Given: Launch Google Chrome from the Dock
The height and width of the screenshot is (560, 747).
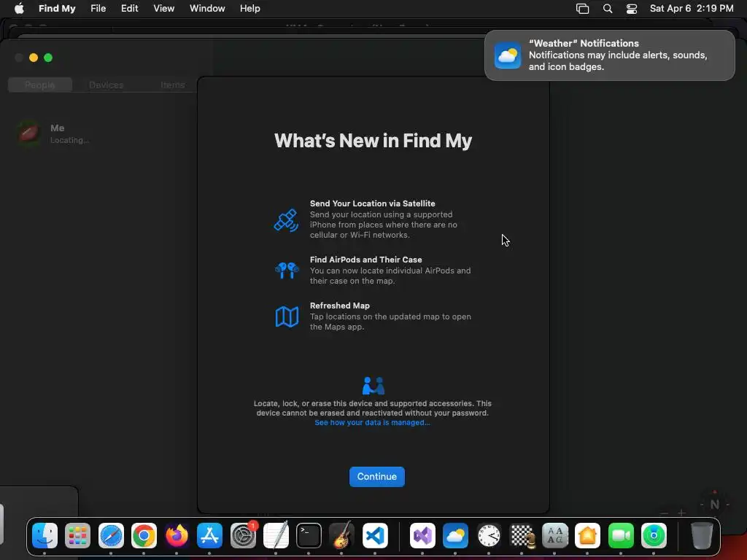Looking at the screenshot, I should click(144, 536).
